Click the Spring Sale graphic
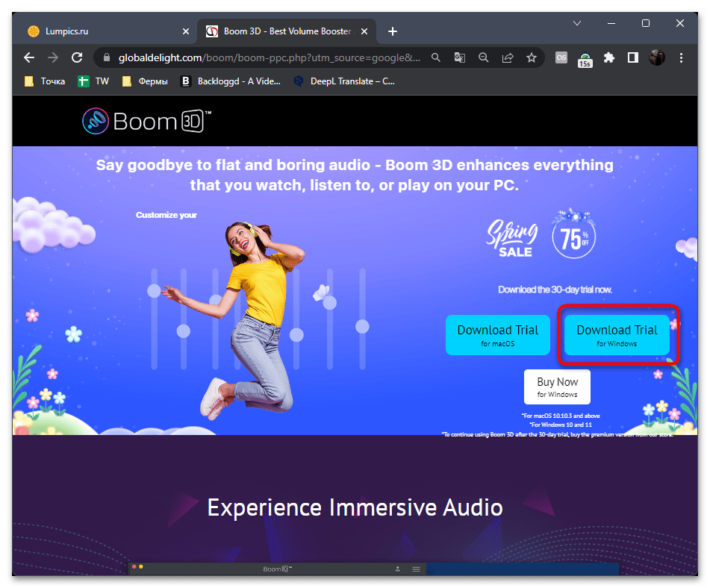The width and height of the screenshot is (710, 588). tap(512, 237)
